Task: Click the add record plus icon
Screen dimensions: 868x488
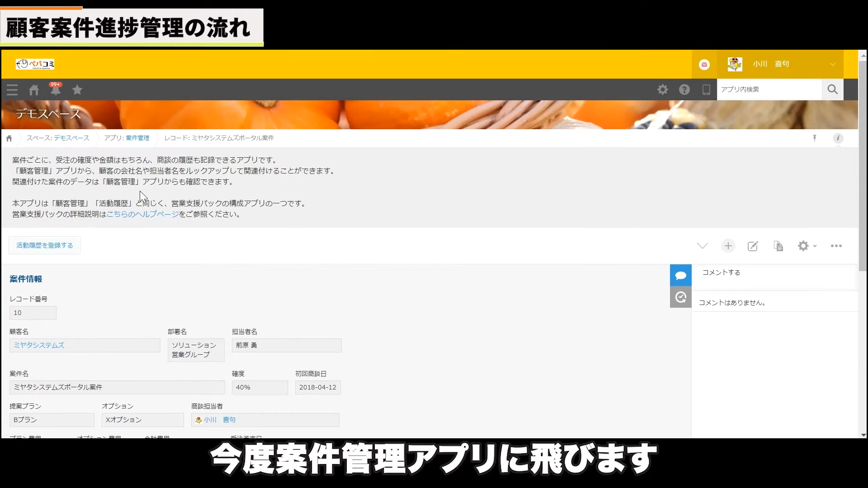Action: pos(728,246)
